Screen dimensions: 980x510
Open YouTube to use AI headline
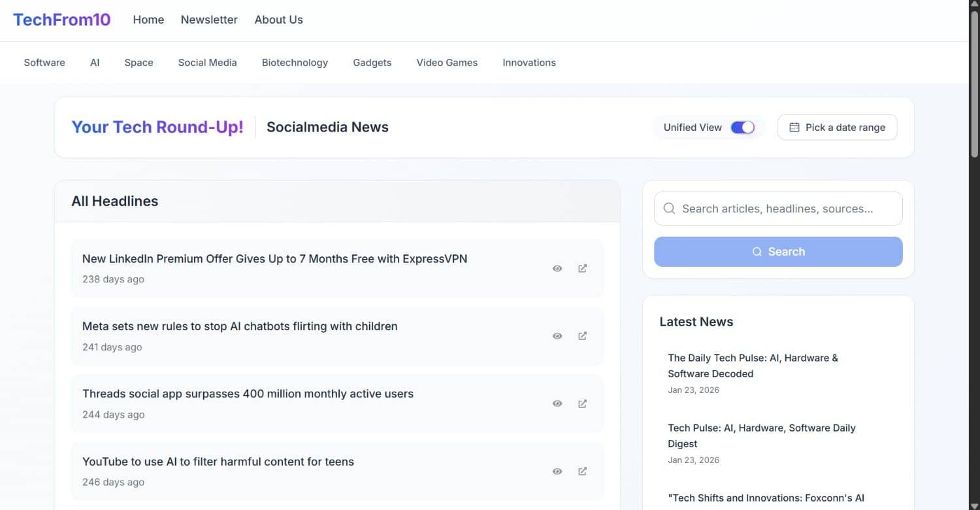[218, 462]
